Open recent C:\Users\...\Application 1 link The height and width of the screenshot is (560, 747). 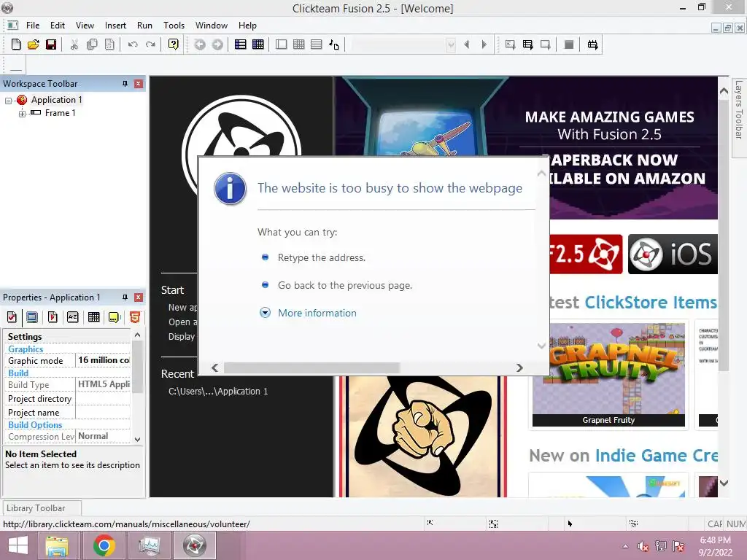click(x=218, y=392)
